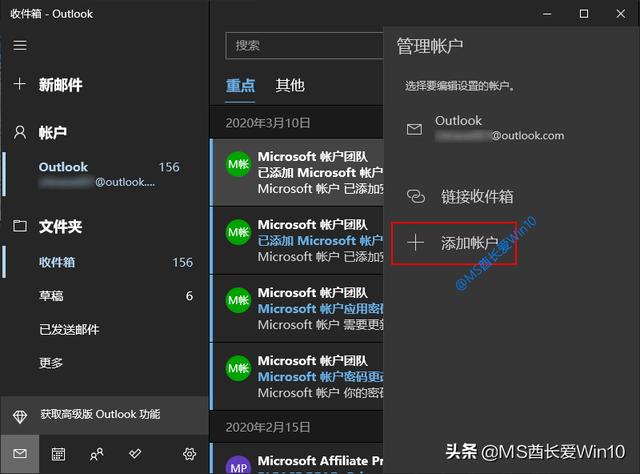Open the Microsoft 帐户应用密码 email
The image size is (640, 474).
pos(297,309)
